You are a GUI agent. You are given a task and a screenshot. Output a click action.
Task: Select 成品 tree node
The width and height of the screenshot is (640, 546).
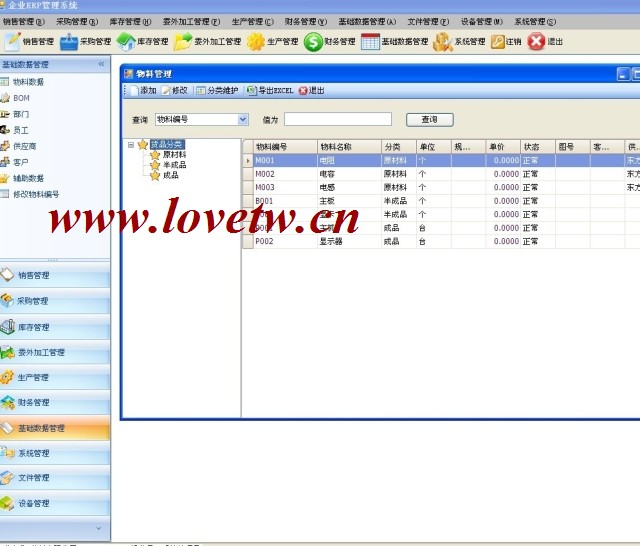pyautogui.click(x=171, y=175)
